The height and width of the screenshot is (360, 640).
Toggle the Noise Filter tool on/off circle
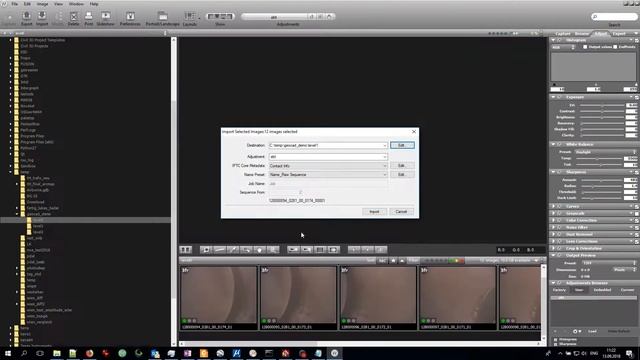click(x=560, y=227)
